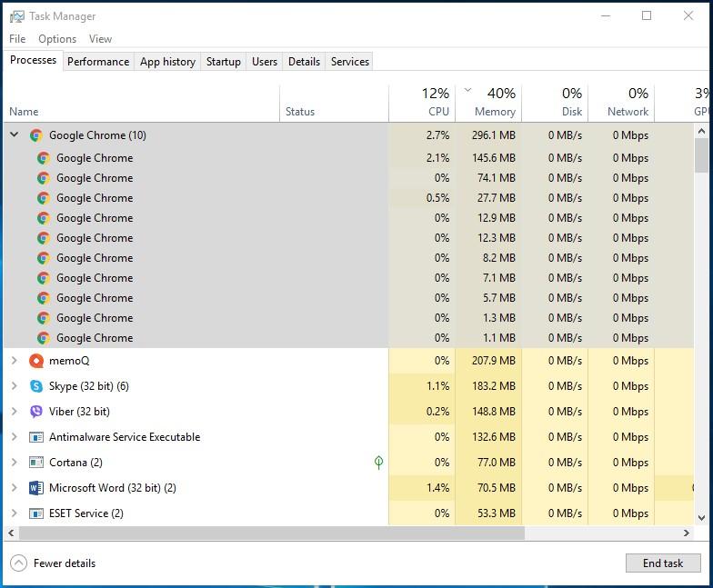Click Viber's 148.8 MB memory cell
Viewport: 713px width, 588px height.
(x=488, y=412)
